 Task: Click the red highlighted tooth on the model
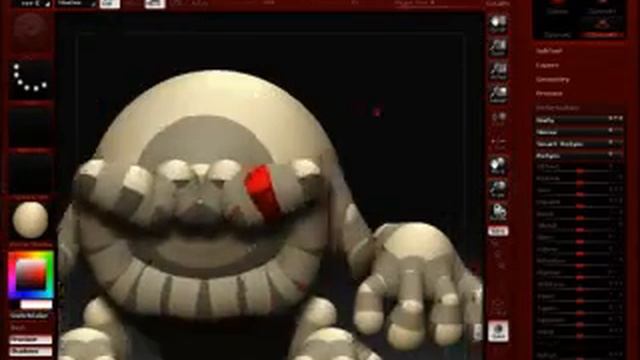[263, 192]
